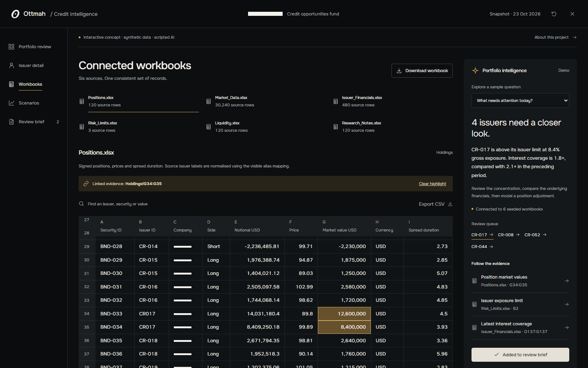Export table as CSV
Image resolution: width=588 pixels, height=368 pixels.
click(435, 204)
